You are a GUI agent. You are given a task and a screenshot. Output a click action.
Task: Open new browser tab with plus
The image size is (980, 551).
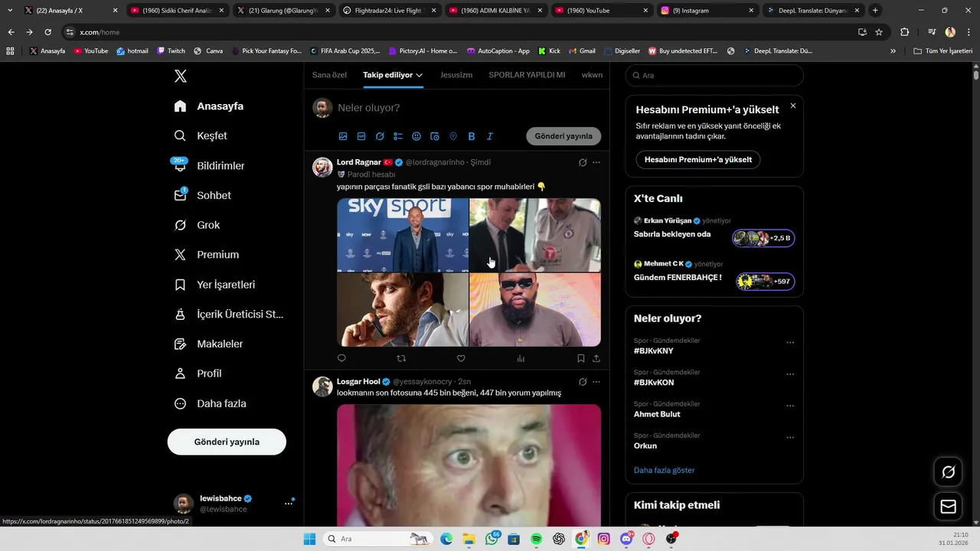(875, 11)
